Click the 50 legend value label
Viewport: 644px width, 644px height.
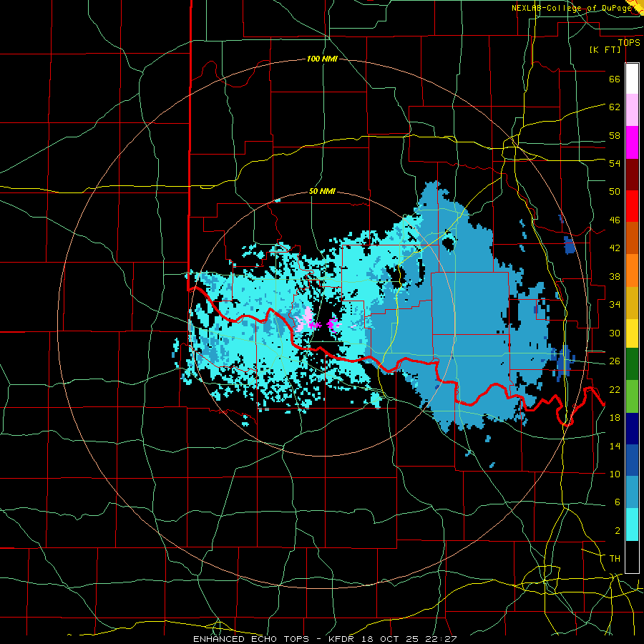pos(615,192)
